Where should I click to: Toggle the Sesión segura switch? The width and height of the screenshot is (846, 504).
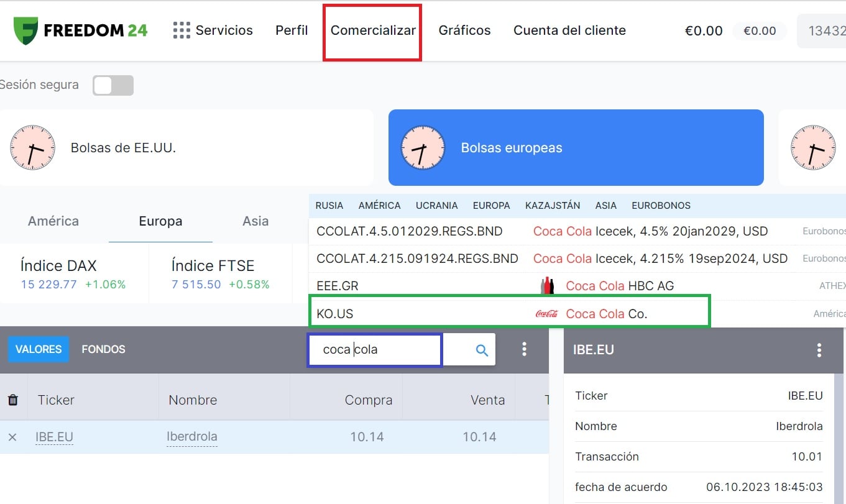pyautogui.click(x=113, y=85)
